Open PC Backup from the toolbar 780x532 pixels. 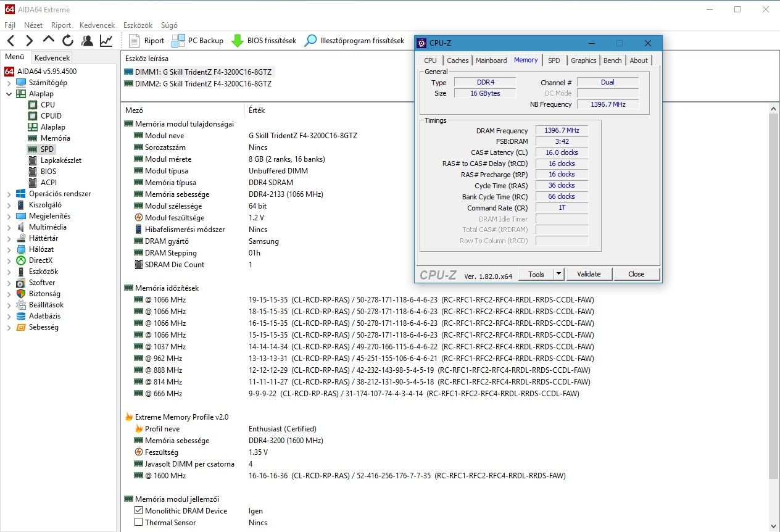(197, 41)
